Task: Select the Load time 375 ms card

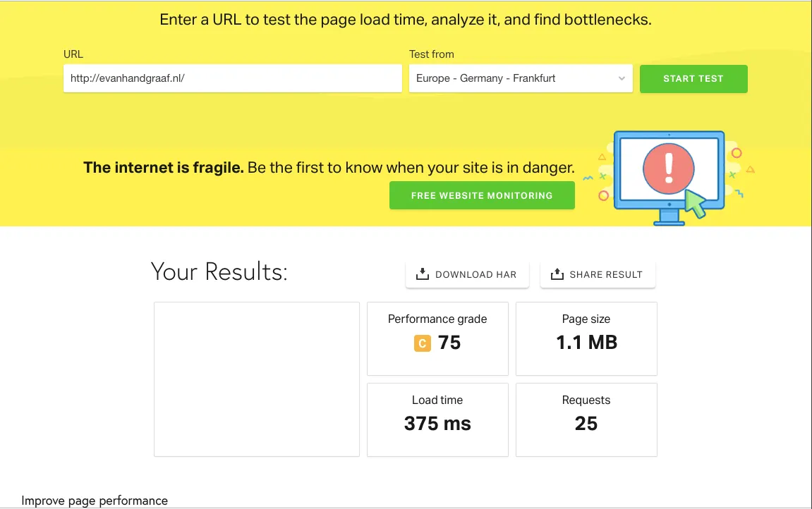Action: pos(437,419)
